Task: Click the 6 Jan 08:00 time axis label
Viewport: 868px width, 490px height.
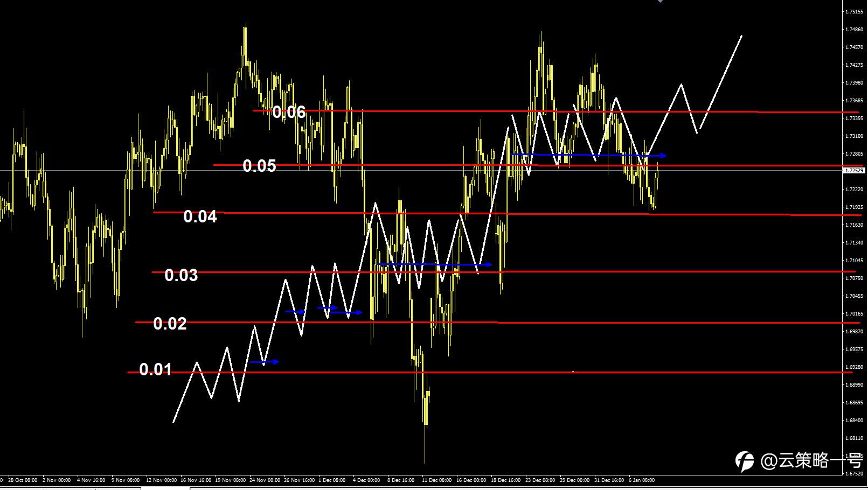Action: [x=642, y=480]
